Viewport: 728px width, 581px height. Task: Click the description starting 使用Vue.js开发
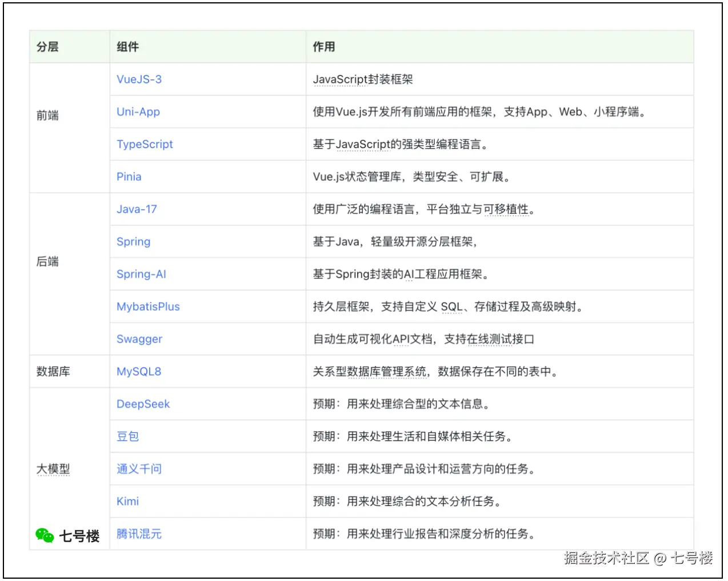480,112
